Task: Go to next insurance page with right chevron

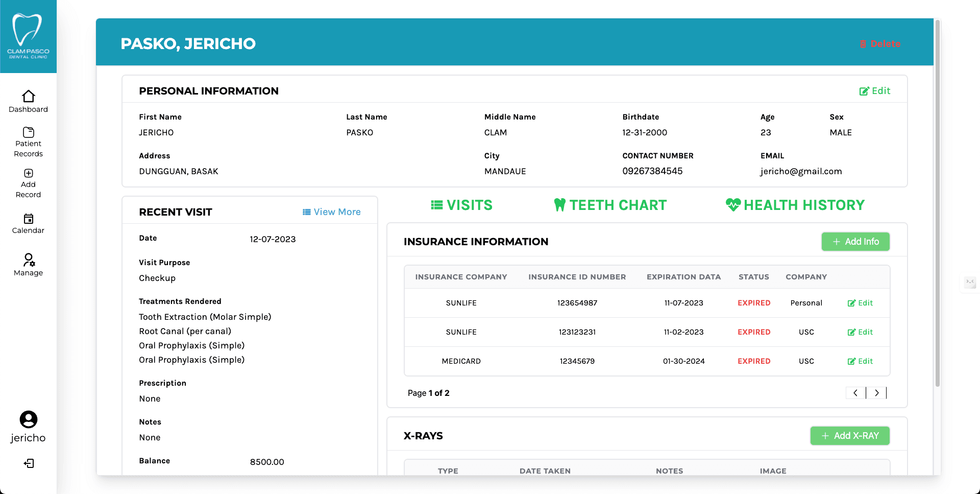Action: point(876,392)
